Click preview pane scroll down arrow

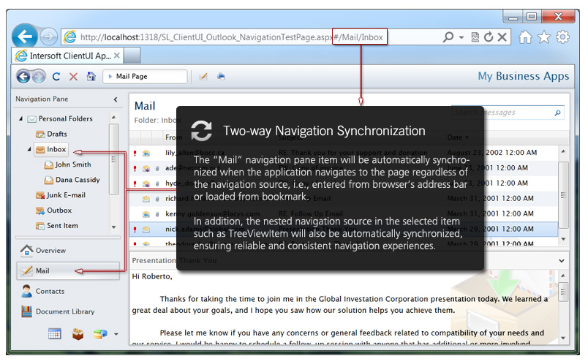[x=563, y=338]
